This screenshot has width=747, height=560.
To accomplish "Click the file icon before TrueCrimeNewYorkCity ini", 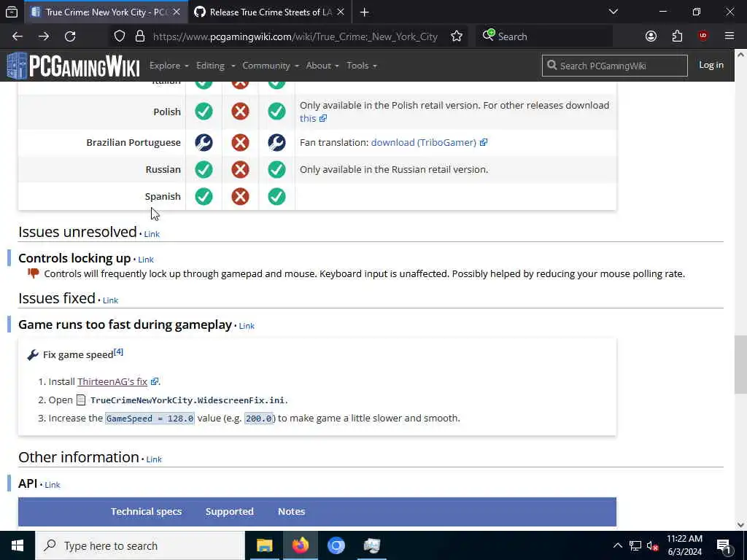I will (x=81, y=400).
